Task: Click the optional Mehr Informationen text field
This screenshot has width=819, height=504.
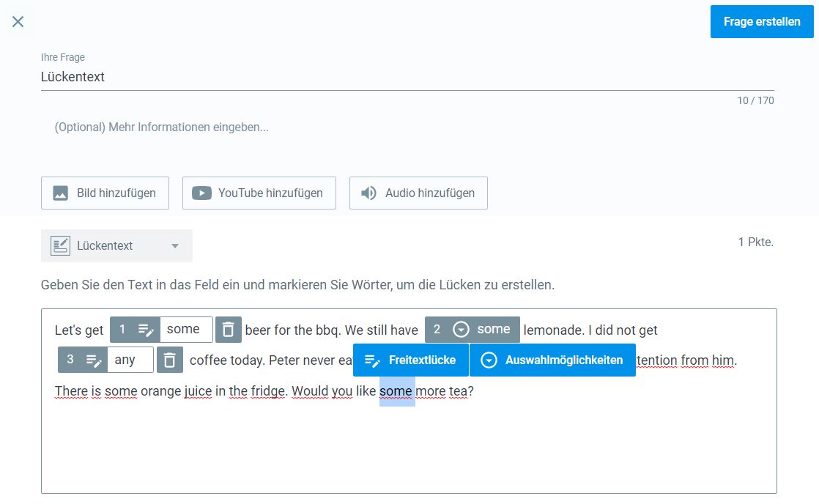Action: tap(407, 127)
